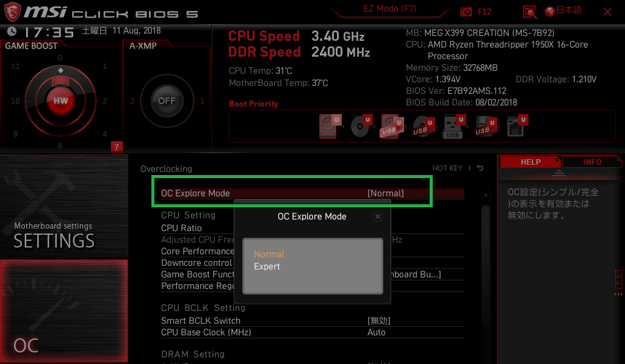Viewport: 625px width, 364px height.
Task: Switch to the HELP tab
Action: [x=530, y=162]
